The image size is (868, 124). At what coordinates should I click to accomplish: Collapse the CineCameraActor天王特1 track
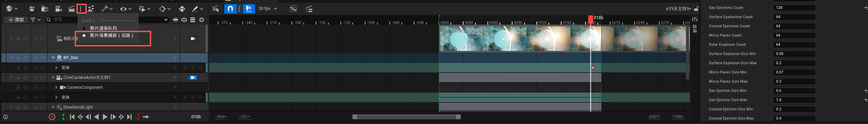tap(53, 78)
